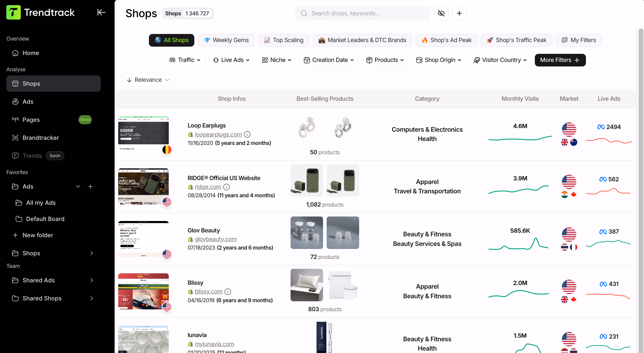Toggle hidden shops visibility with eye-slash icon
644x353 pixels.
coord(441,13)
